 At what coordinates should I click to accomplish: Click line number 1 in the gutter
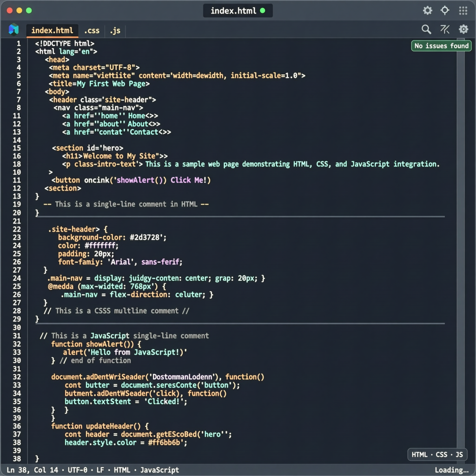[19, 43]
